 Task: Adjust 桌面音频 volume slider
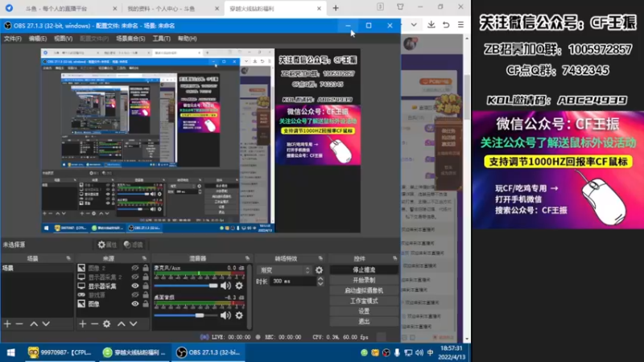pos(186,315)
